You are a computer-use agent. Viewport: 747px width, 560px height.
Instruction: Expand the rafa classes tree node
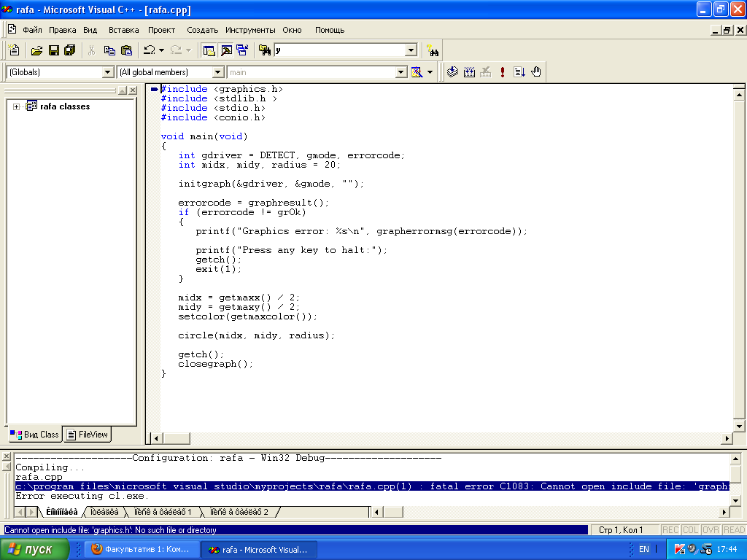click(16, 106)
